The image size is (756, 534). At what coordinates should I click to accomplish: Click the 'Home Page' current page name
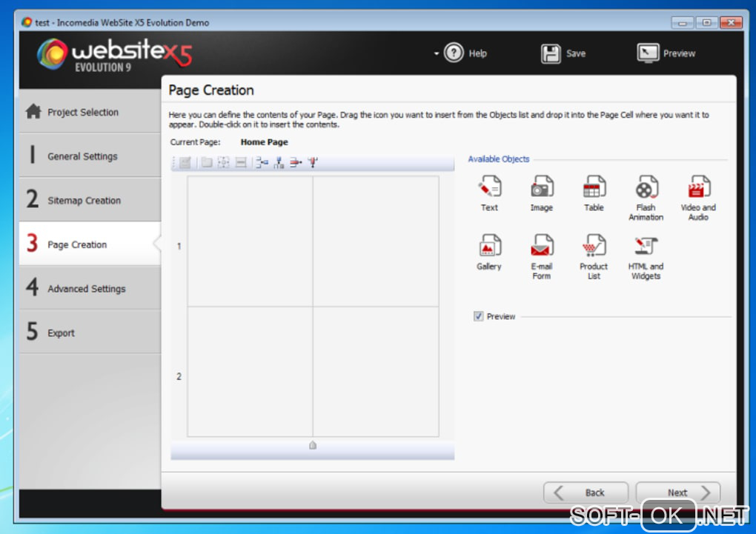(x=264, y=142)
